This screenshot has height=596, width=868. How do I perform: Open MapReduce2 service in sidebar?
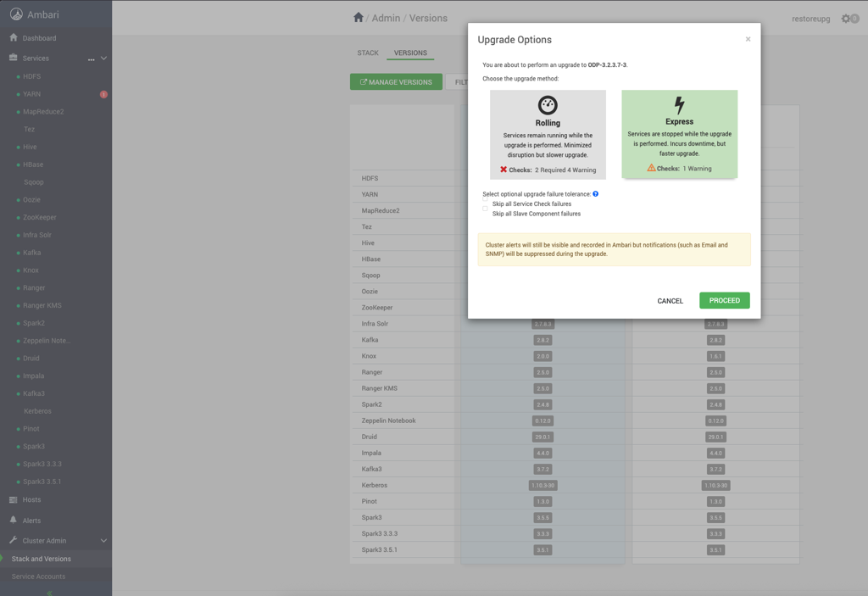[43, 111]
